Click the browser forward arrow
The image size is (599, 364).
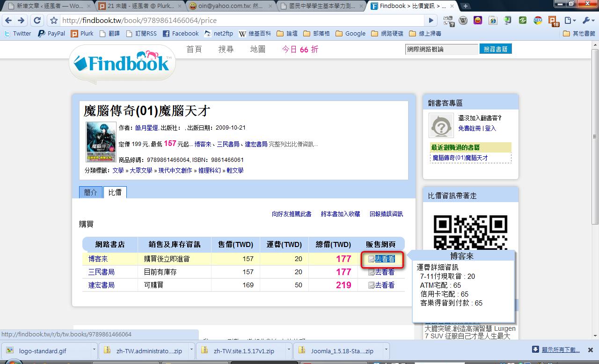tap(21, 21)
